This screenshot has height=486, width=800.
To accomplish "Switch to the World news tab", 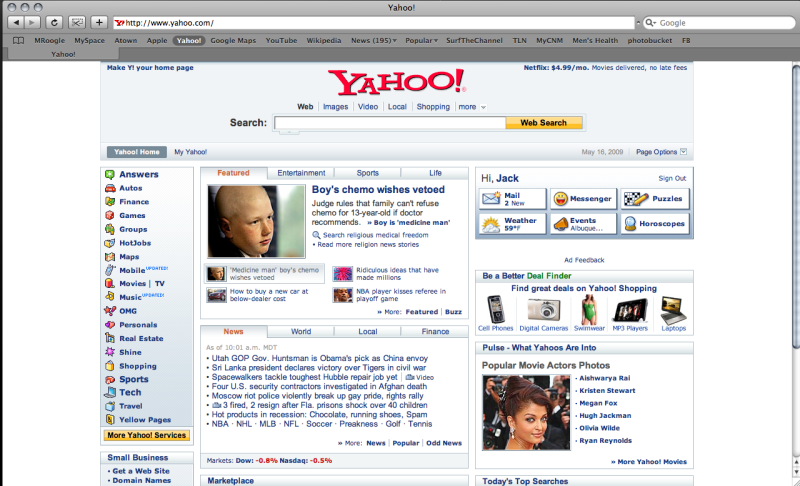I will (301, 331).
